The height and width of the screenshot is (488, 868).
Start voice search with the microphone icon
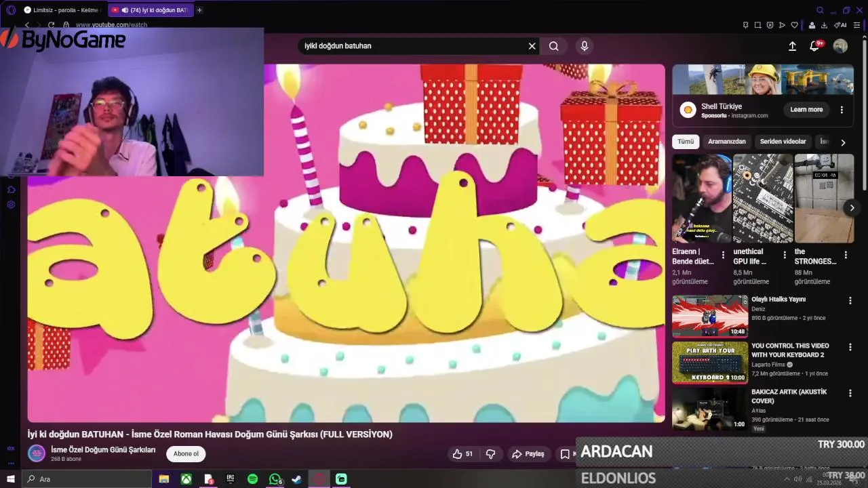[x=585, y=46]
